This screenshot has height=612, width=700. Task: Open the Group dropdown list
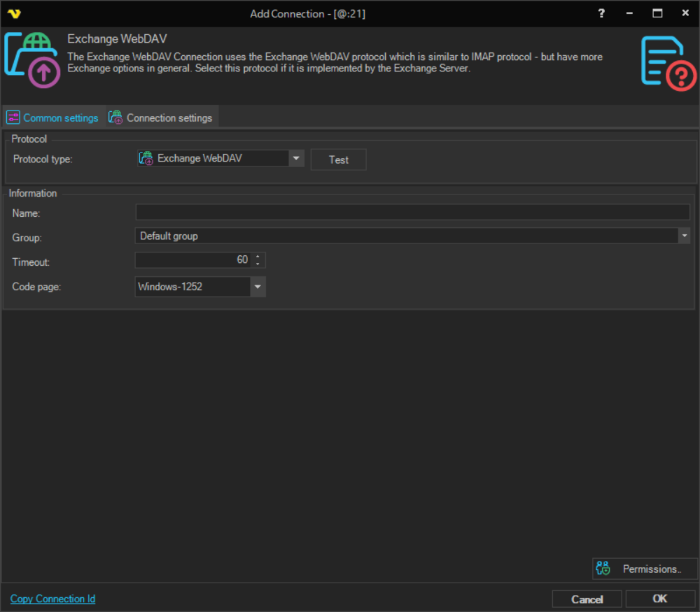click(684, 236)
